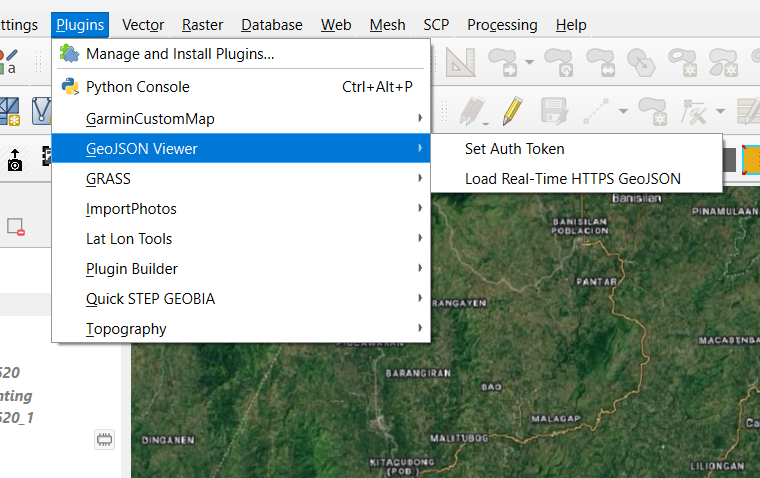This screenshot has height=478, width=760.
Task: Click the MALAGAP label on the map
Action: coord(555,419)
